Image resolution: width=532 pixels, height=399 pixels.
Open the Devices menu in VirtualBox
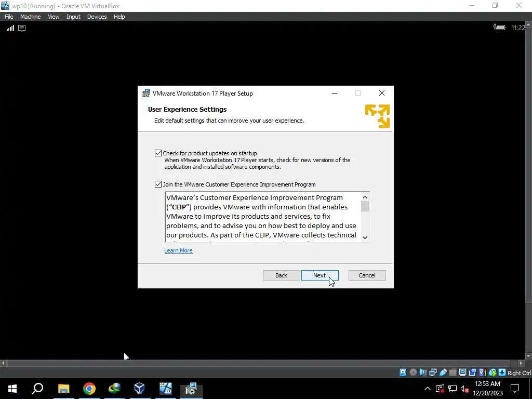pos(97,17)
